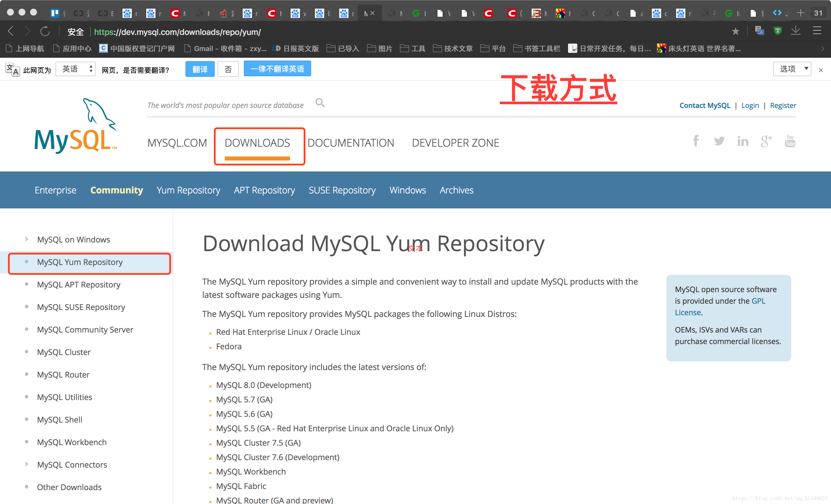The image size is (831, 504).
Task: Open the page language dropdown showing 英语
Action: (75, 69)
